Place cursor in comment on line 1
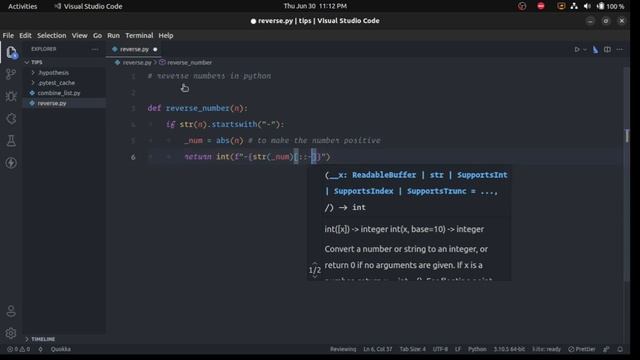This screenshot has height=360, width=640. point(209,76)
